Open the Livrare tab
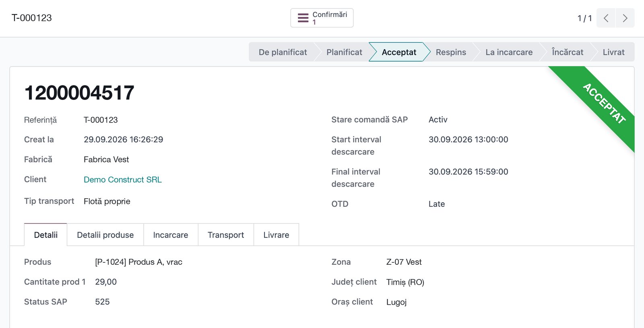Screen dimensions: 644x328 tap(276, 235)
